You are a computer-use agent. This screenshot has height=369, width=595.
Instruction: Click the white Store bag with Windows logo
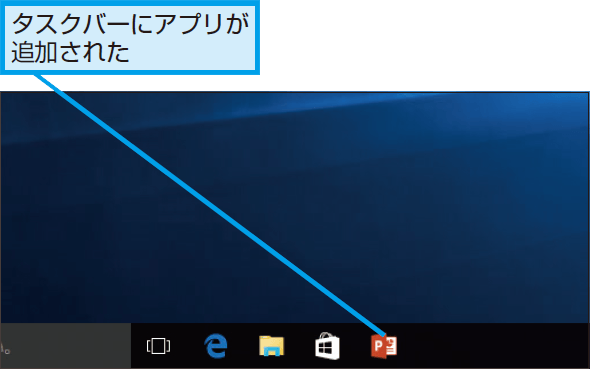tap(327, 346)
